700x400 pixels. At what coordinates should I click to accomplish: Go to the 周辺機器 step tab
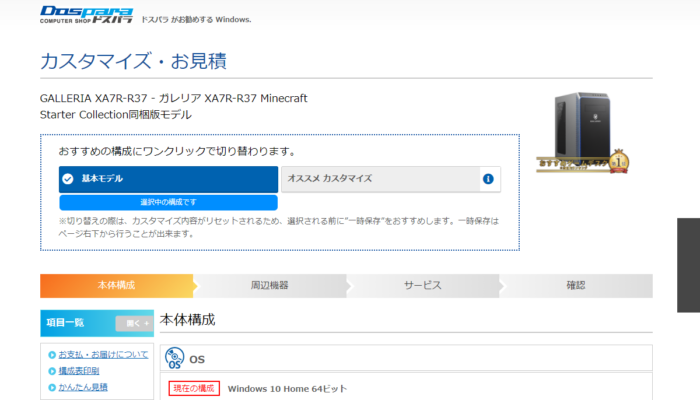[x=270, y=286]
